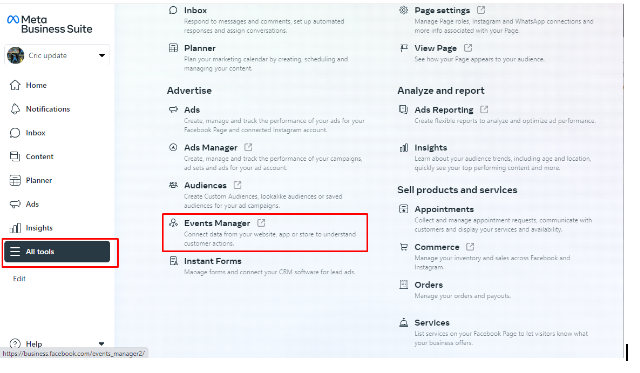This screenshot has width=640, height=373.
Task: Open Events Manager tool
Action: click(217, 223)
